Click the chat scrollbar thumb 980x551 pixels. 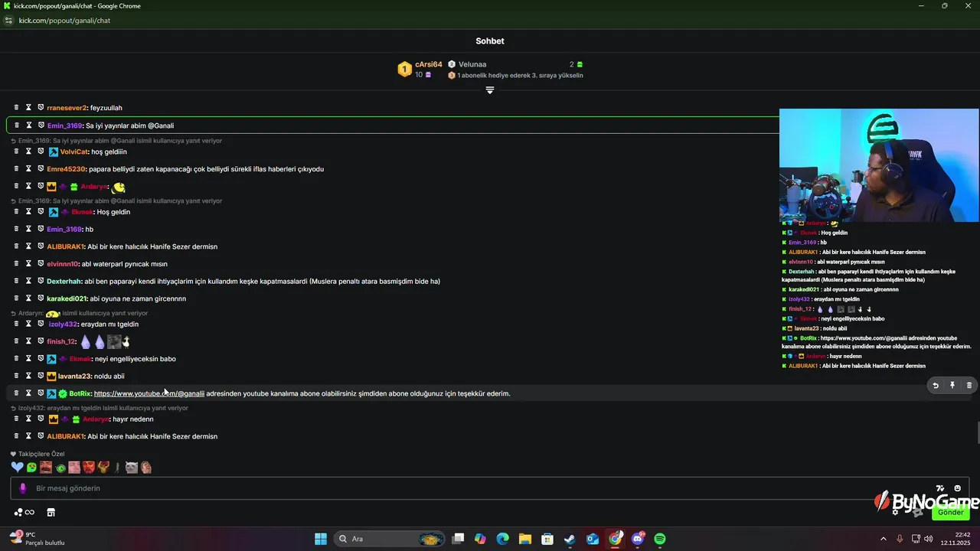[x=978, y=432]
